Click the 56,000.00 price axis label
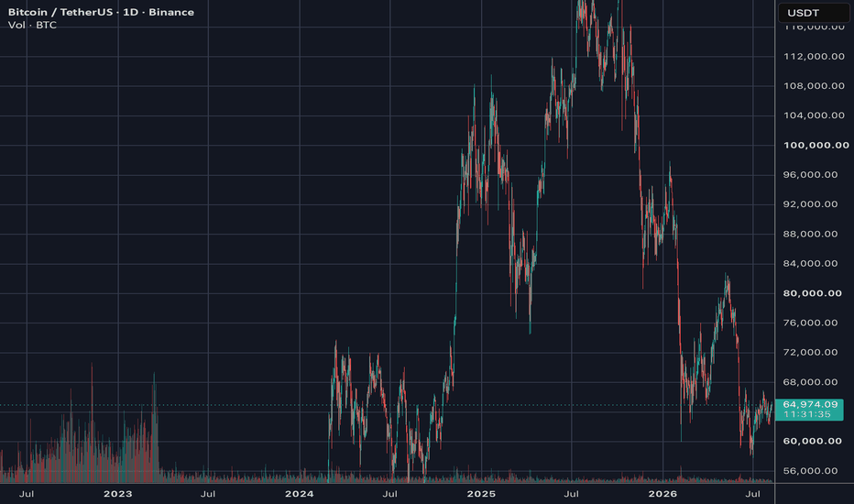Screen dimensions: 854x504 point(810,471)
